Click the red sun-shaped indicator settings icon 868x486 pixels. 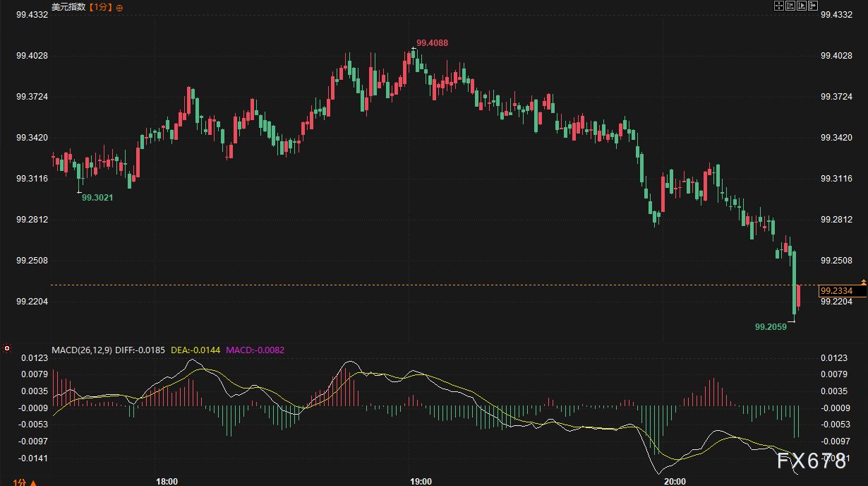click(7, 348)
